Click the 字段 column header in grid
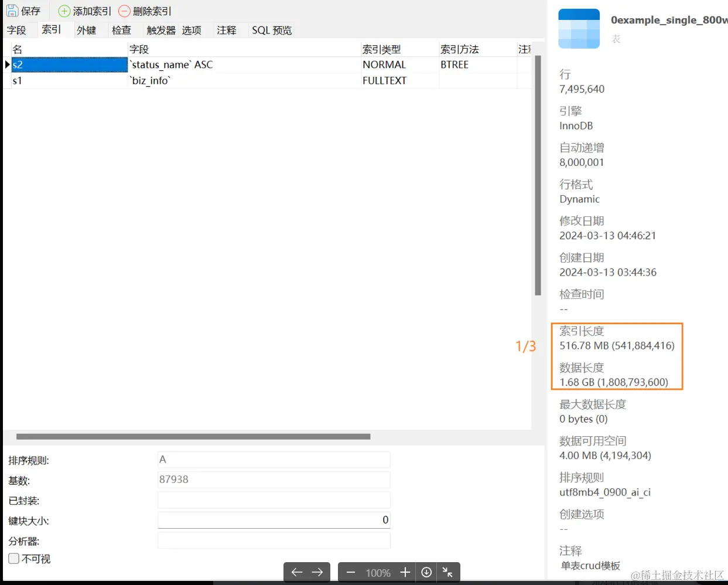Image resolution: width=728 pixels, height=585 pixels. coord(245,49)
